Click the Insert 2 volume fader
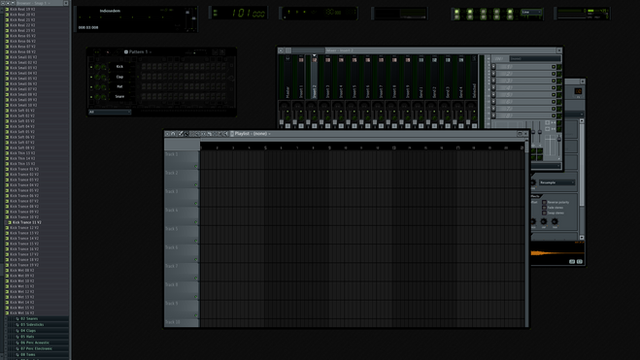Image resolution: width=640 pixels, height=360 pixels. click(x=307, y=122)
